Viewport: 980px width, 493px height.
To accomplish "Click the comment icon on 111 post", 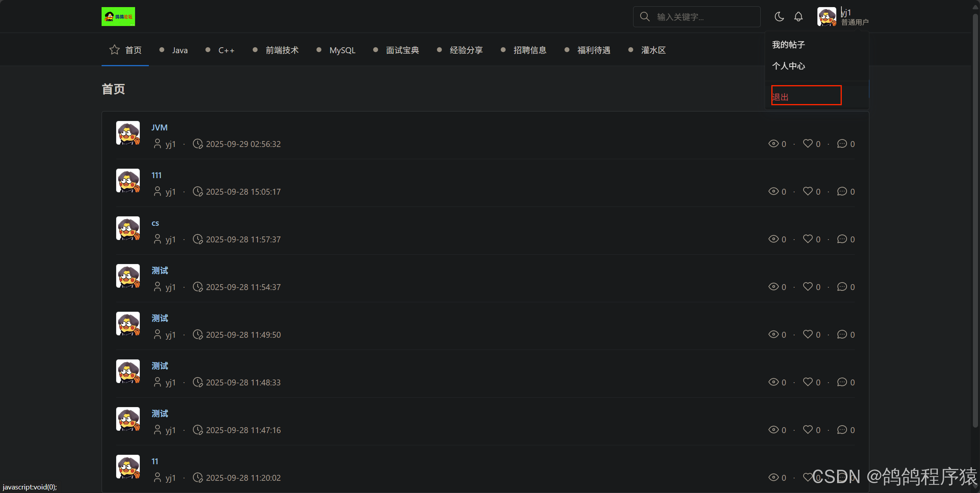I will [x=842, y=192].
